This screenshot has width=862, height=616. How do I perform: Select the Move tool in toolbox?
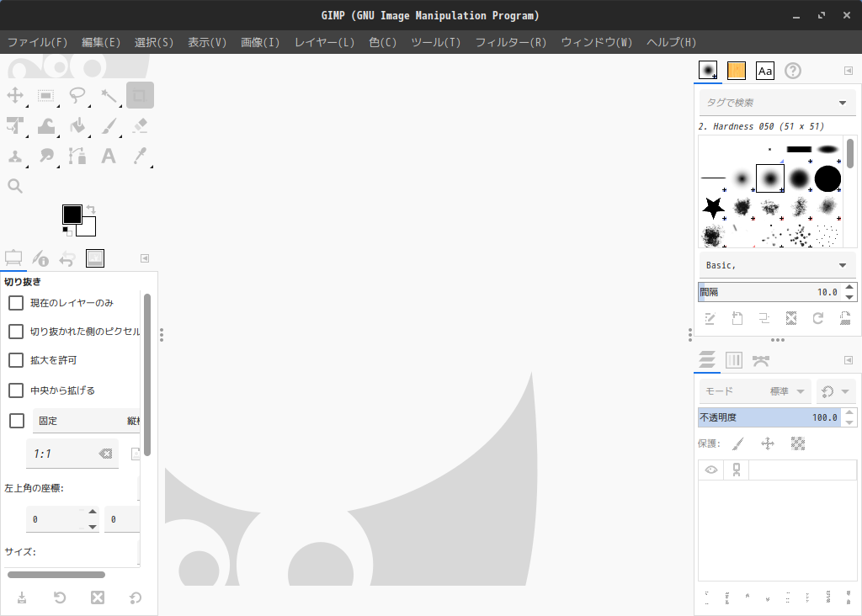[15, 96]
